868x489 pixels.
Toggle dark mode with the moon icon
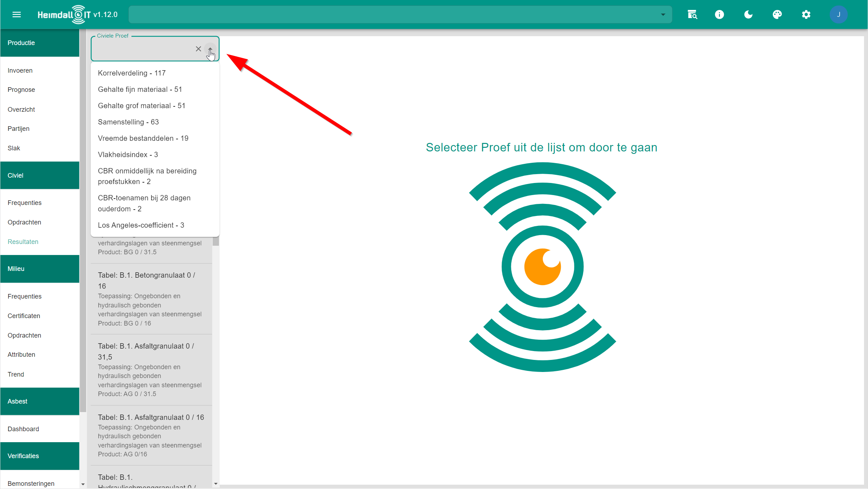pos(748,15)
